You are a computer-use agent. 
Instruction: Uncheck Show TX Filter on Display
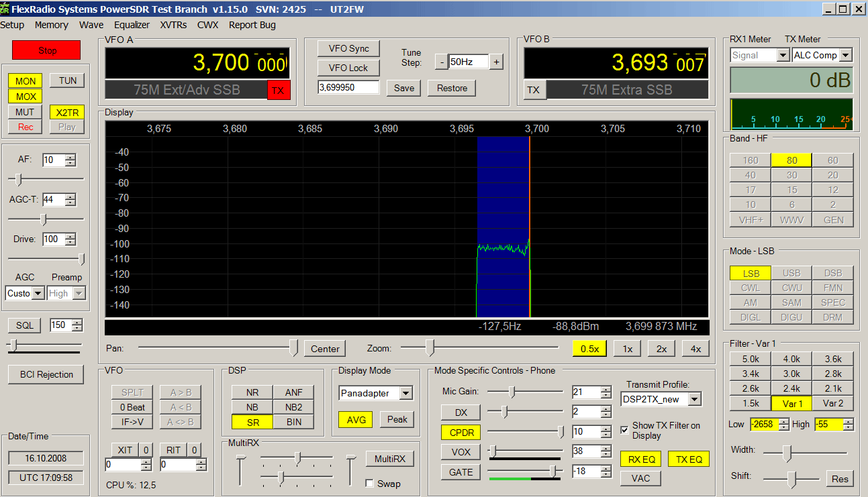(x=625, y=430)
